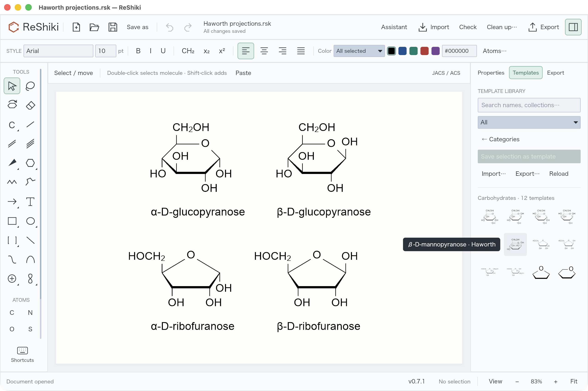Screen dimensions: 588x391
Task: Toggle underline formatting
Action: tap(163, 51)
